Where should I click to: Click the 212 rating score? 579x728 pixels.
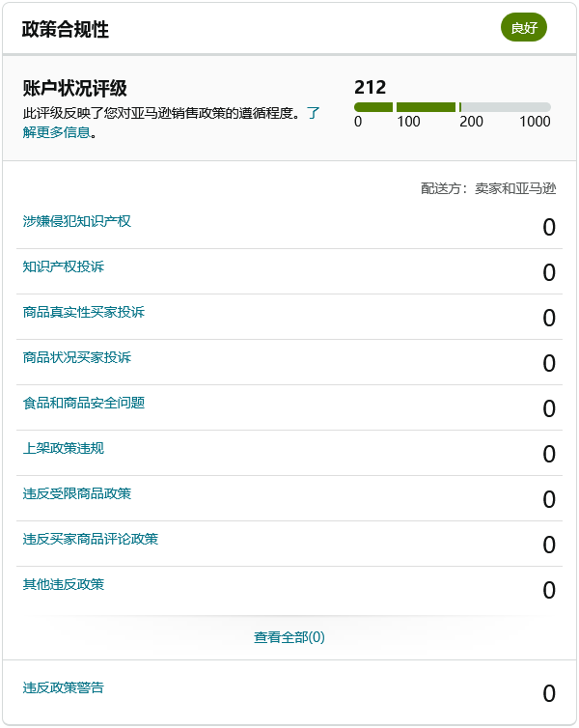(371, 87)
